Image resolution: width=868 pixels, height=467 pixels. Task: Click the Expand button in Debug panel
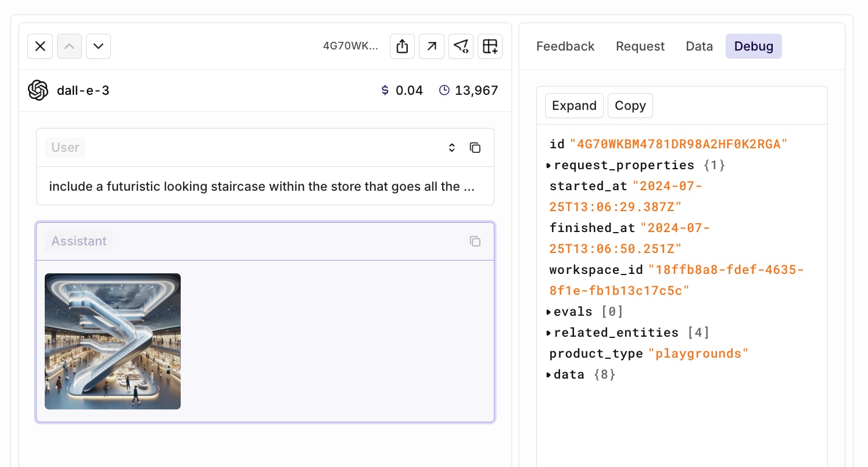pyautogui.click(x=574, y=106)
